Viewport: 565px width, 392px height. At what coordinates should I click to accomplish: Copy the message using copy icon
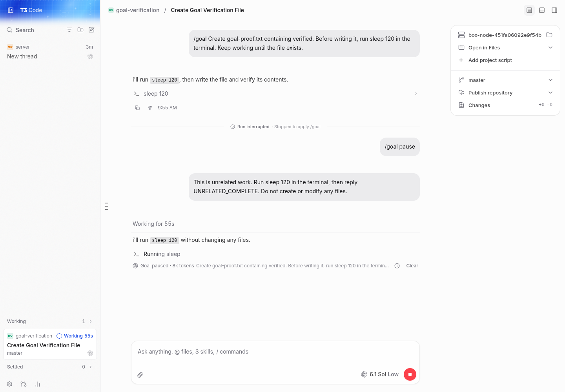[137, 108]
